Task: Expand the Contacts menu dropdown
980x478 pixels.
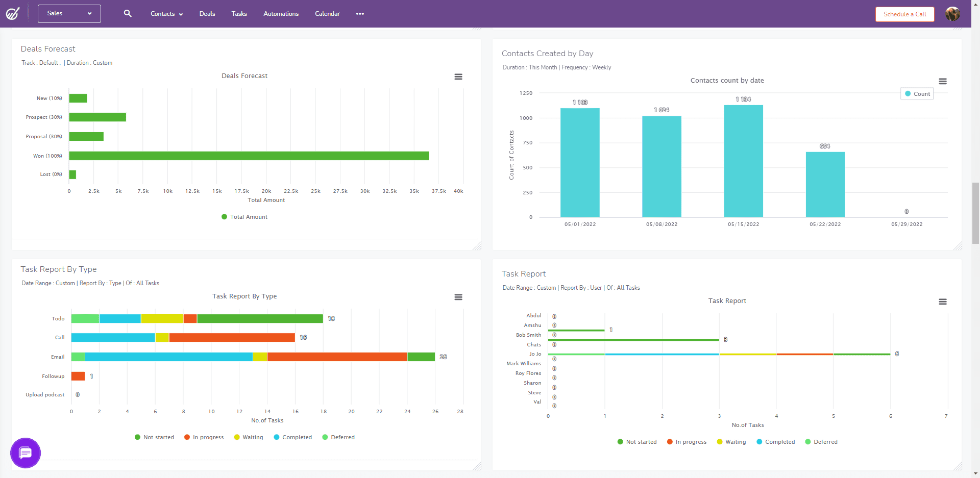Action: 166,14
